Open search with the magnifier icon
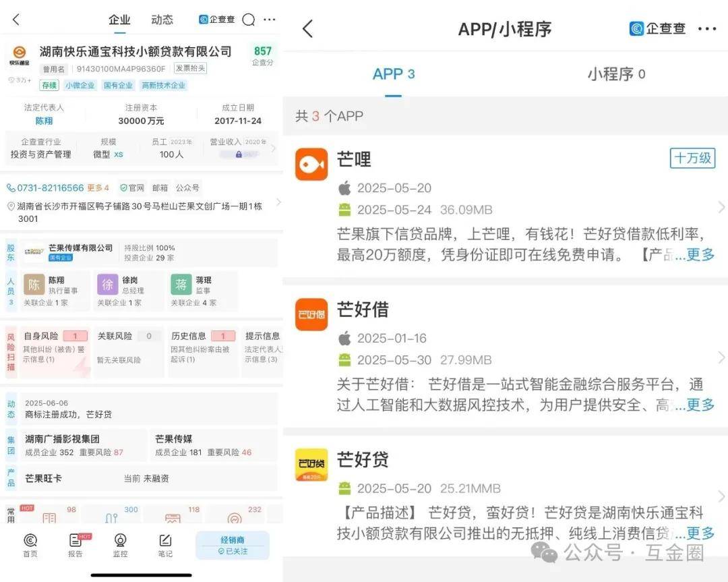 coord(249,20)
